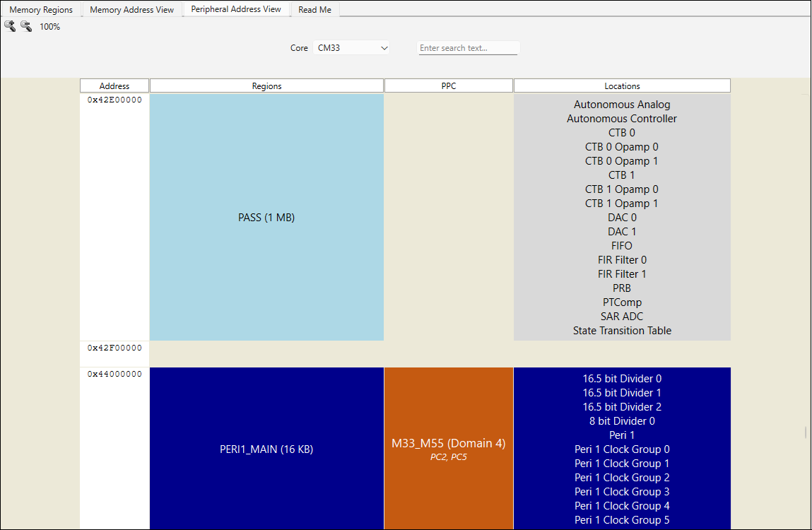Click the zoom out magnifier icon

tap(26, 26)
